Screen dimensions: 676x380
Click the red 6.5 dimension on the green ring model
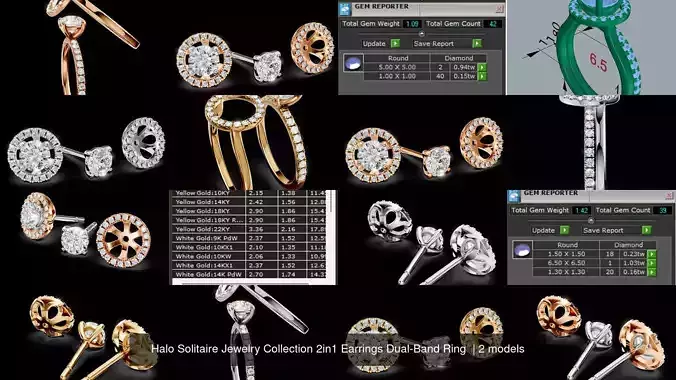coord(598,63)
